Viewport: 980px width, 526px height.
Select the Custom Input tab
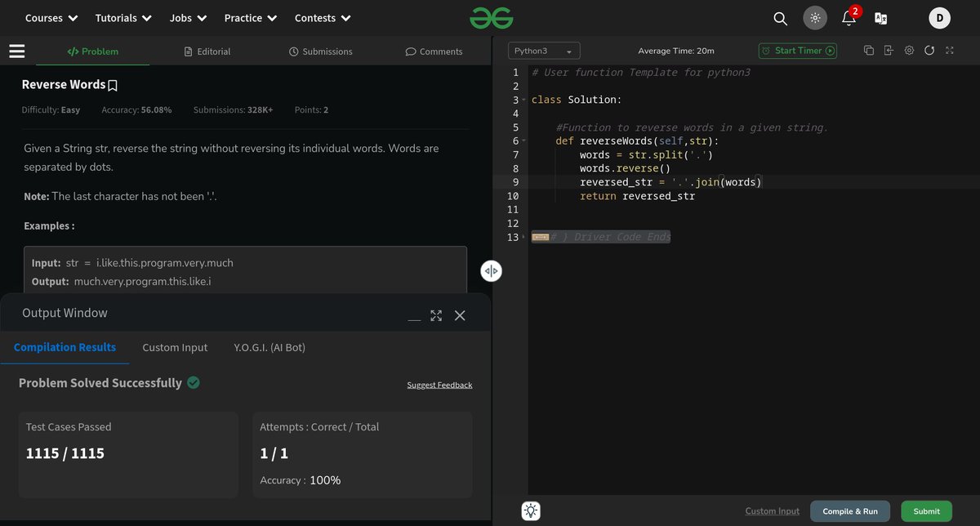175,347
